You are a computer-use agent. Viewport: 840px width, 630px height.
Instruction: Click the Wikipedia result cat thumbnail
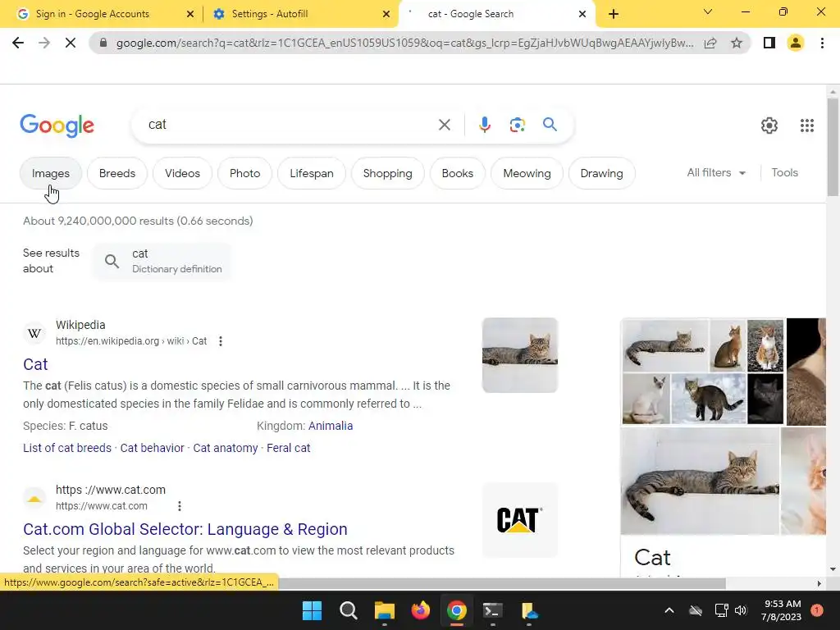519,355
